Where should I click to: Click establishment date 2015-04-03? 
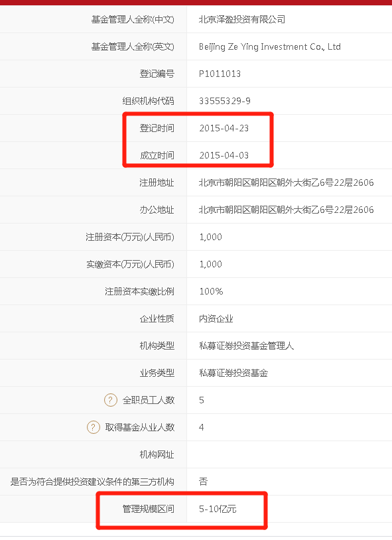point(224,155)
